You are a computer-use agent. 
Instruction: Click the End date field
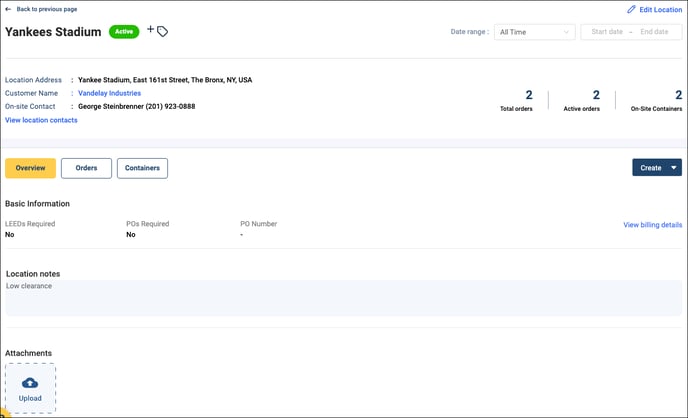click(x=654, y=32)
